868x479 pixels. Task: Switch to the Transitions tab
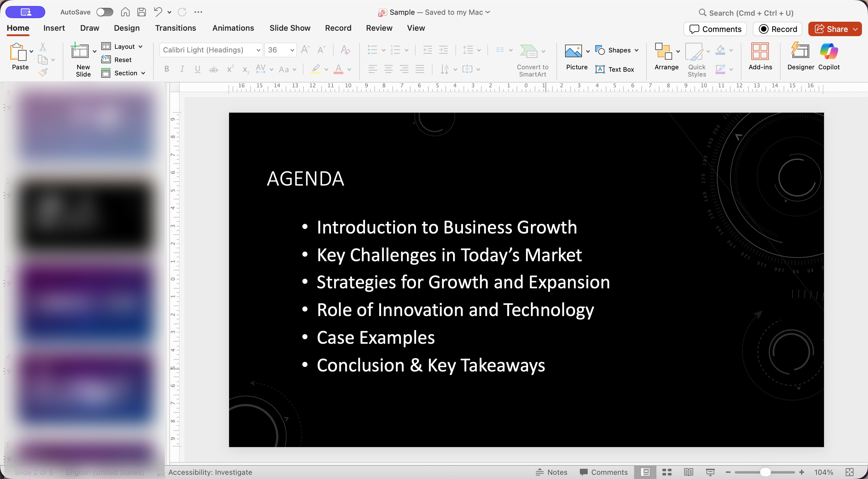(x=175, y=28)
